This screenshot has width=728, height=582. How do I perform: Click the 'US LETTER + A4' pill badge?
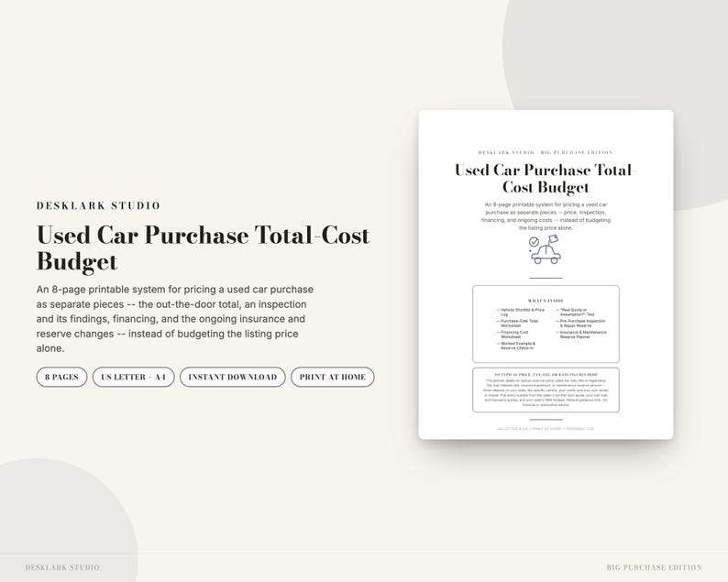click(133, 377)
